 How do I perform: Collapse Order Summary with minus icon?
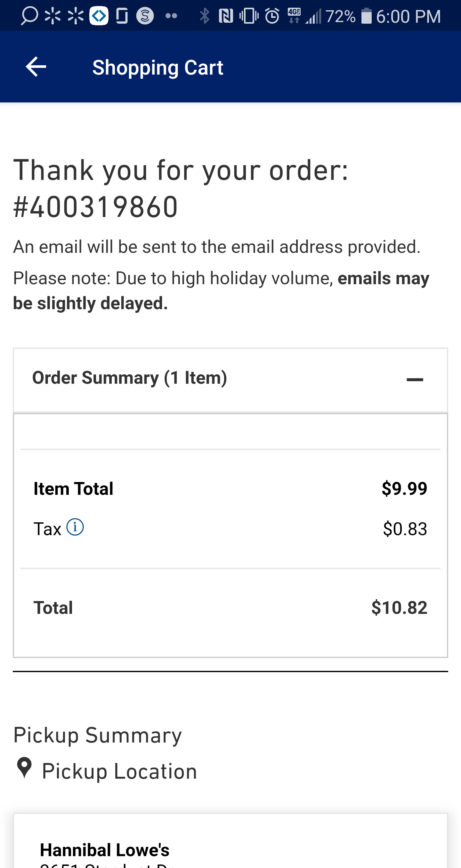415,379
